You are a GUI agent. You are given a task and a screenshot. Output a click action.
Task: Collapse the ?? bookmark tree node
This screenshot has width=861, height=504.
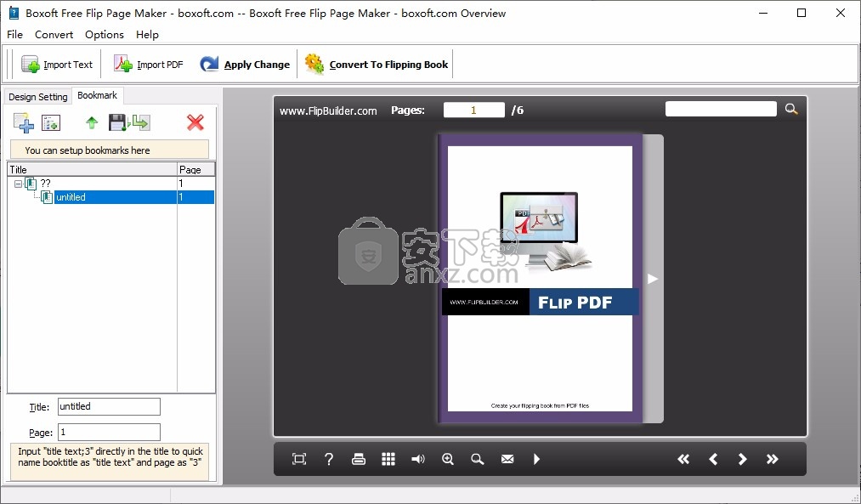[x=18, y=184]
